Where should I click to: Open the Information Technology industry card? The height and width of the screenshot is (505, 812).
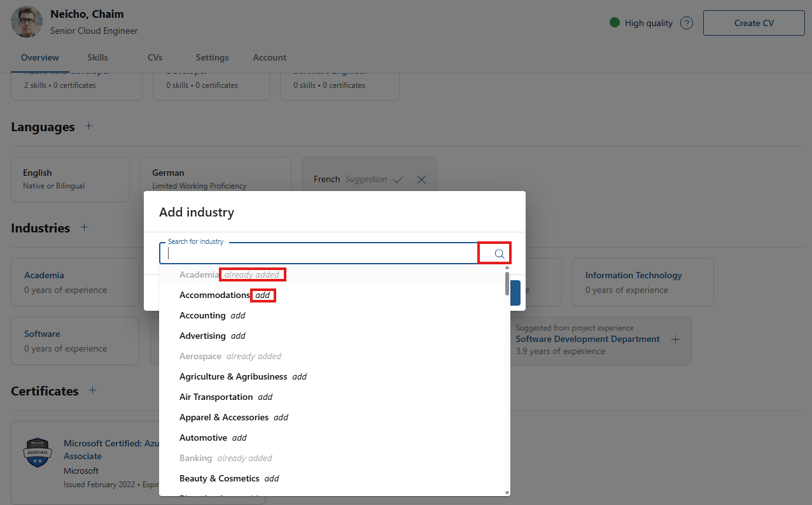pos(643,282)
